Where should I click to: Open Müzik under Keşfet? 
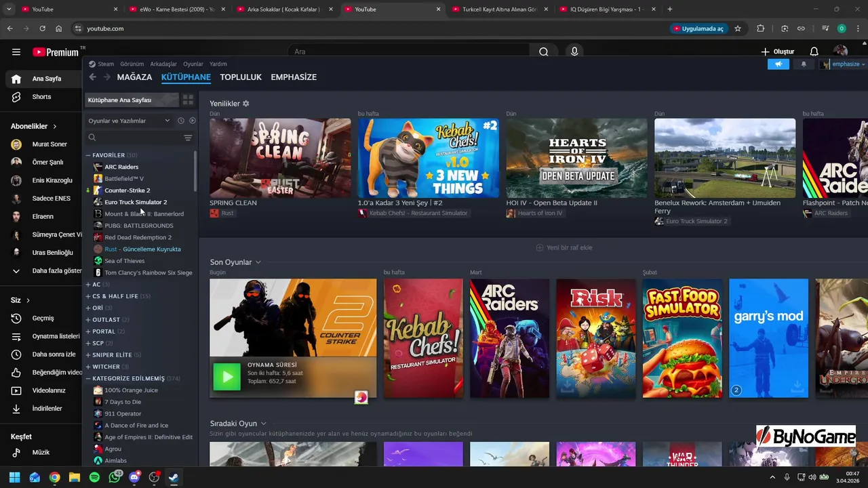click(x=42, y=452)
